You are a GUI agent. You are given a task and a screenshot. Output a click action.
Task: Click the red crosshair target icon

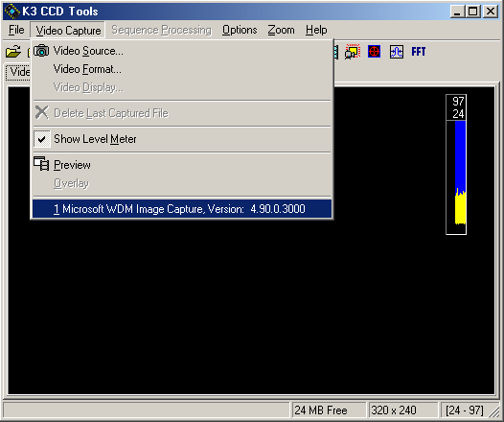374,52
